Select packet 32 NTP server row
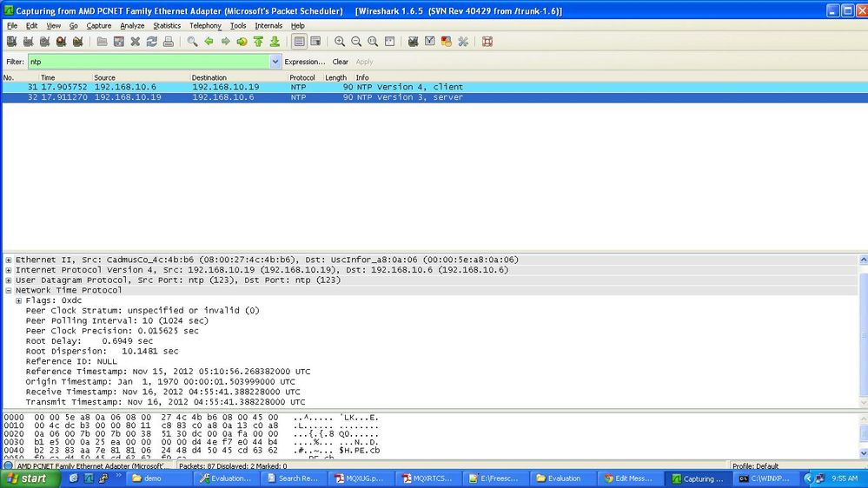Screen dimensions: 868x488 coord(434,97)
